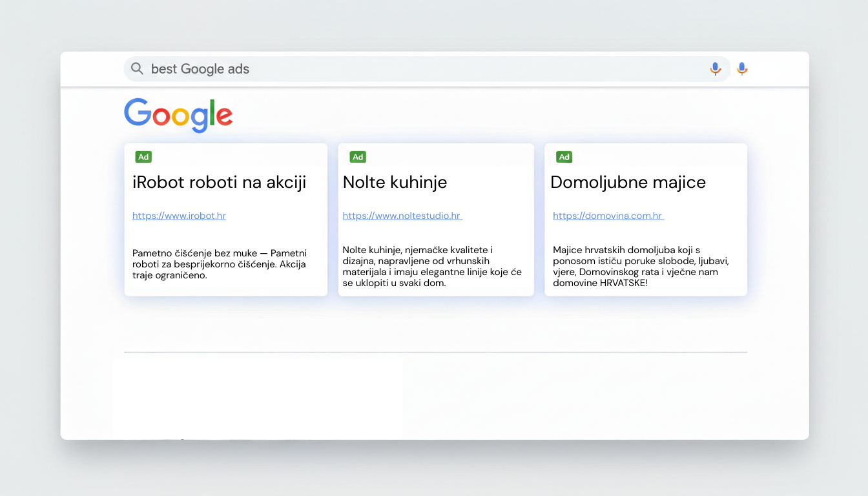Click the magnifying glass search icon
Image resolution: width=868 pixels, height=496 pixels.
[x=137, y=68]
